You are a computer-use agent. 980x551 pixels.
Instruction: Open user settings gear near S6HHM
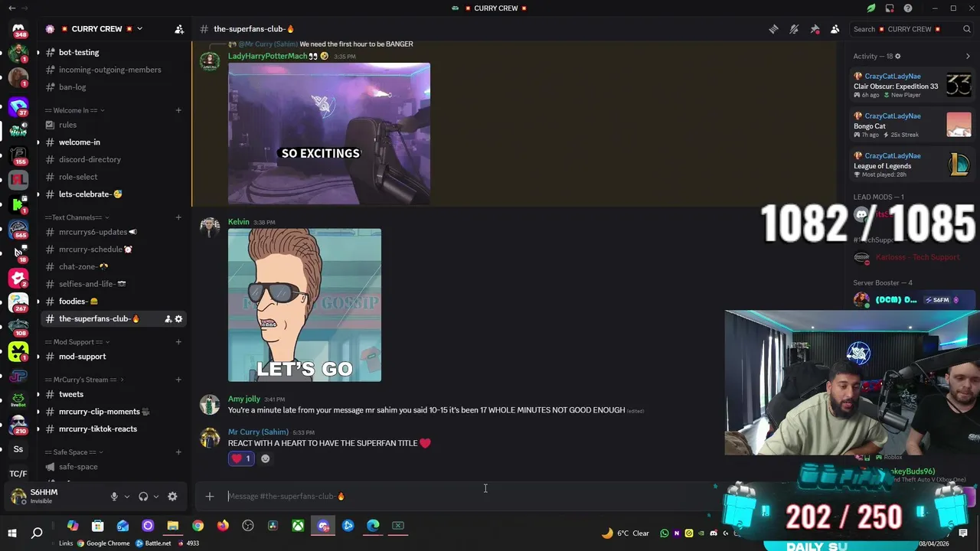pos(172,497)
